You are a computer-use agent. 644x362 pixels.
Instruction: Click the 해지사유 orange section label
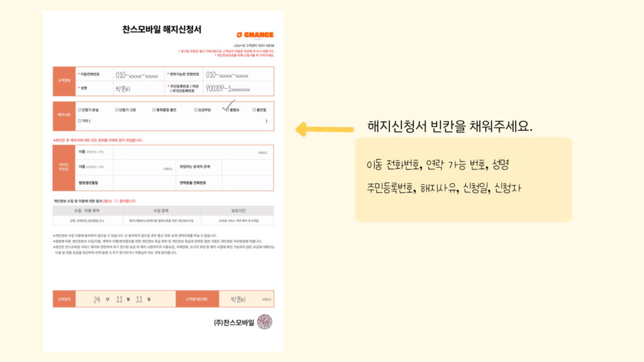(64, 115)
